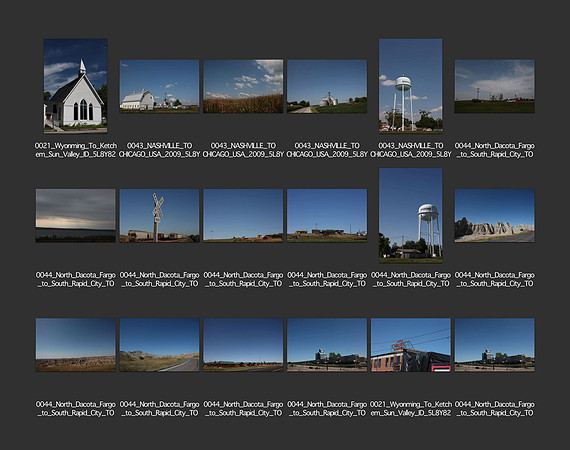Viewport: 570px width, 450px height.
Task: Open the brick building with neon sign thumbnail
Action: pyautogui.click(x=411, y=345)
